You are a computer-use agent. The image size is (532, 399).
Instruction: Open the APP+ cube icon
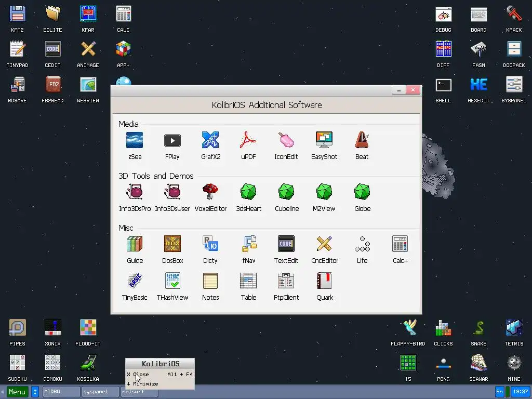123,49
